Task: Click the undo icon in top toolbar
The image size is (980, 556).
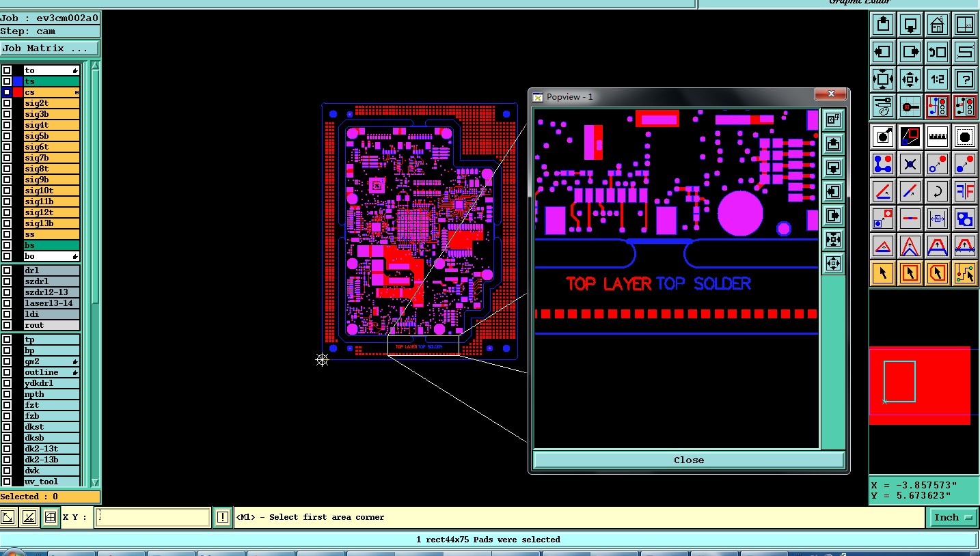Action: 937,52
